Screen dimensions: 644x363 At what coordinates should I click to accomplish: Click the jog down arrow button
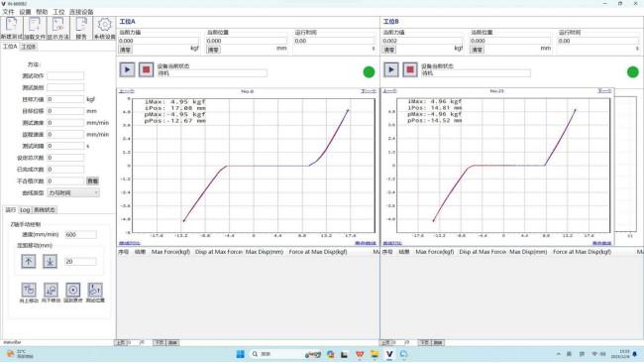tap(51, 262)
